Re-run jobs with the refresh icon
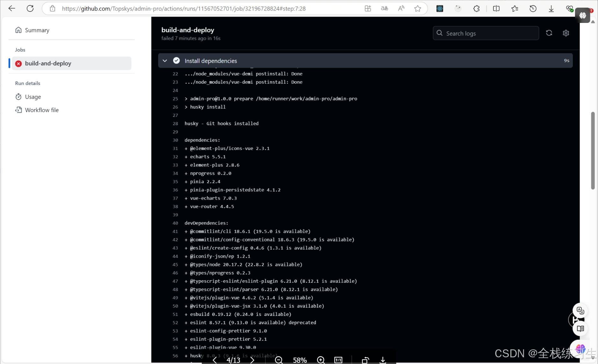 pos(549,33)
